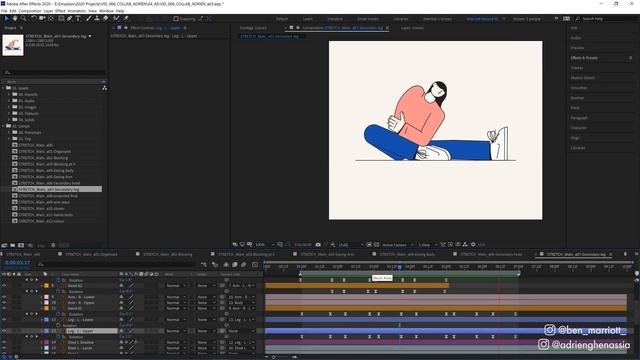The image size is (640, 360).
Task: Switch to the Standard workspace
Action: click(335, 19)
